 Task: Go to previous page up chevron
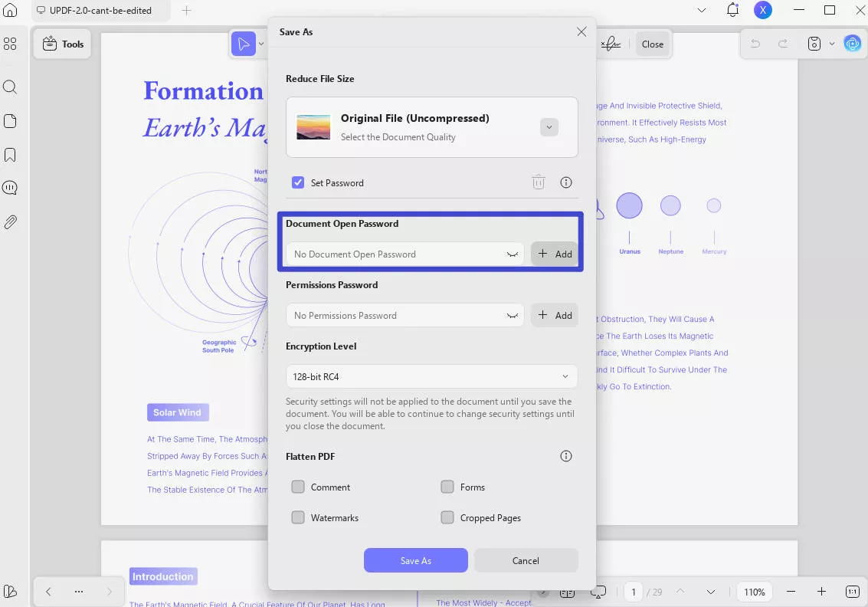click(x=680, y=592)
